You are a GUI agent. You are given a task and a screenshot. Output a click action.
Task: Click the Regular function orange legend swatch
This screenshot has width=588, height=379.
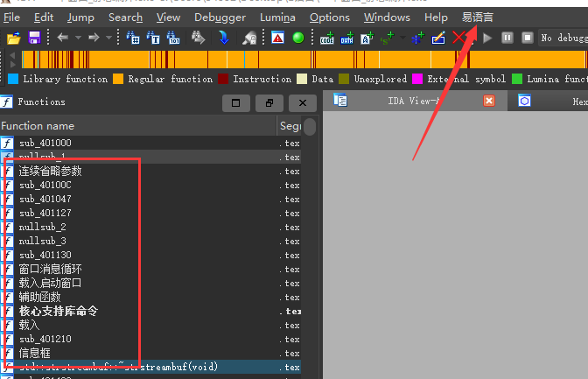pyautogui.click(x=118, y=79)
